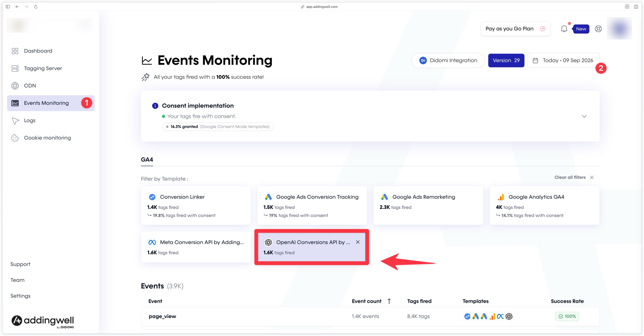644x336 pixels.
Task: Click Meta icon in page_view row templates
Action: click(x=501, y=316)
